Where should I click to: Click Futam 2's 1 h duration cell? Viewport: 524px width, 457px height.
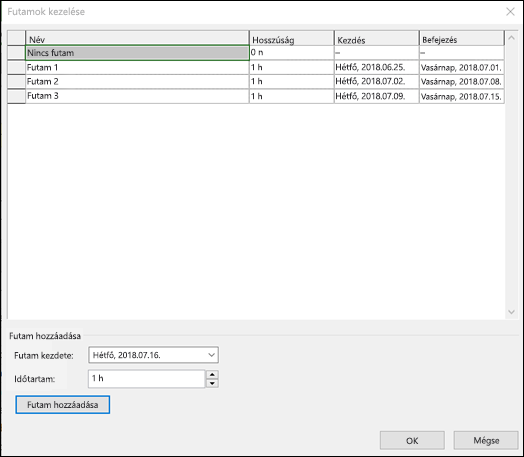pos(292,82)
